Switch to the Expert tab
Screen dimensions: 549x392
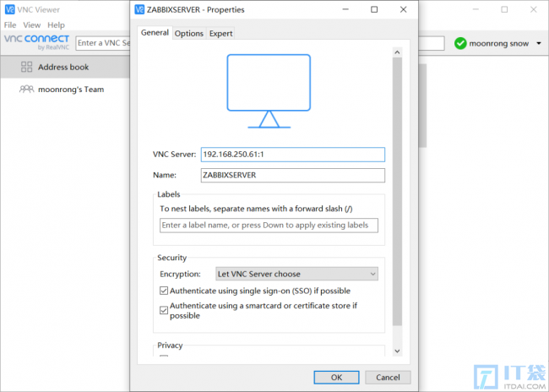coord(220,33)
